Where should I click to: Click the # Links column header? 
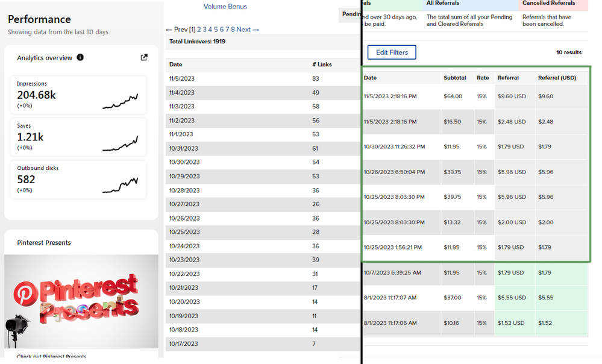[x=322, y=64]
